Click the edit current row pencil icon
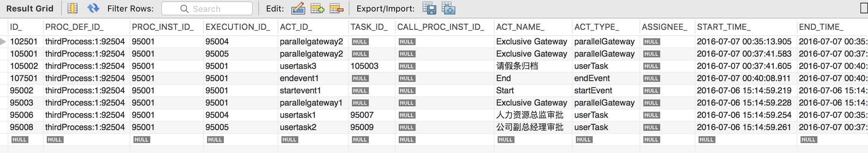The image size is (868, 153). (298, 8)
